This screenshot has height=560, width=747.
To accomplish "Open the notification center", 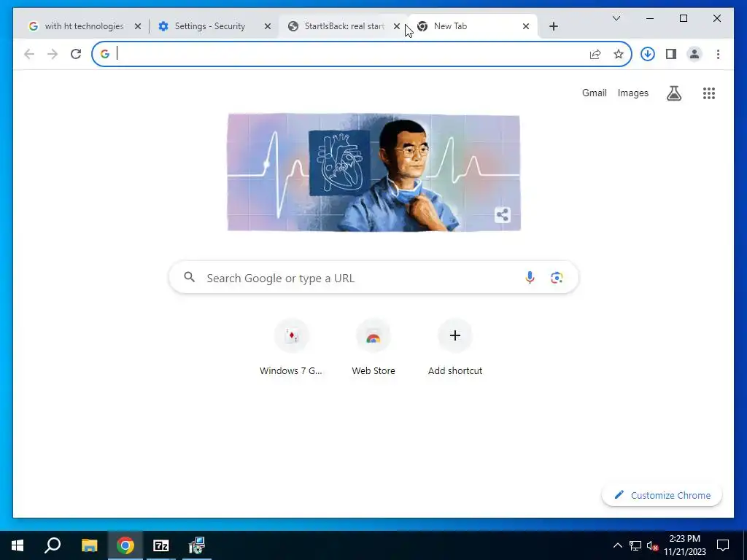I will [x=723, y=545].
